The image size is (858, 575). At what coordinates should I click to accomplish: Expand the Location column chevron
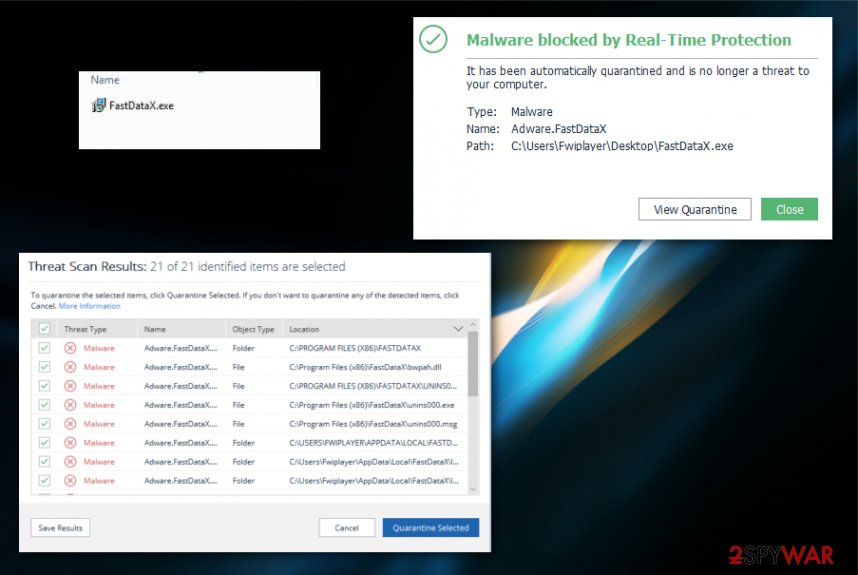(x=458, y=329)
